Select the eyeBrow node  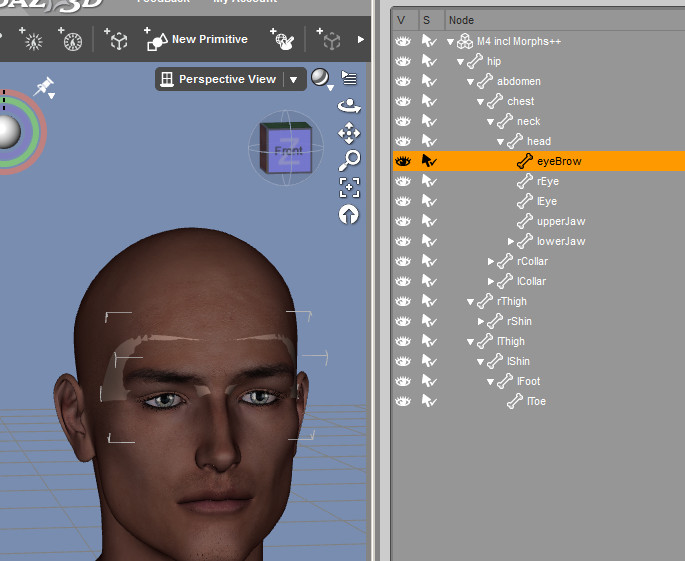(559, 161)
